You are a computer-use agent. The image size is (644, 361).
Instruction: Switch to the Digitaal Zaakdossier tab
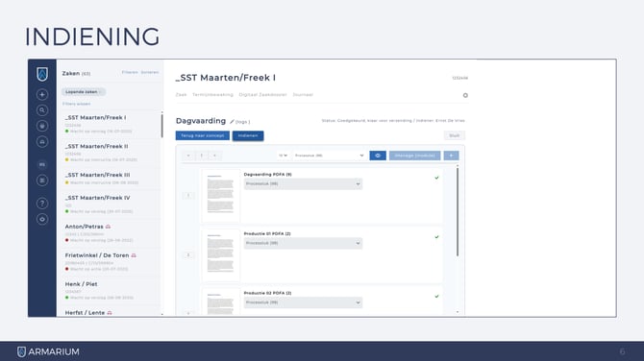pos(262,95)
